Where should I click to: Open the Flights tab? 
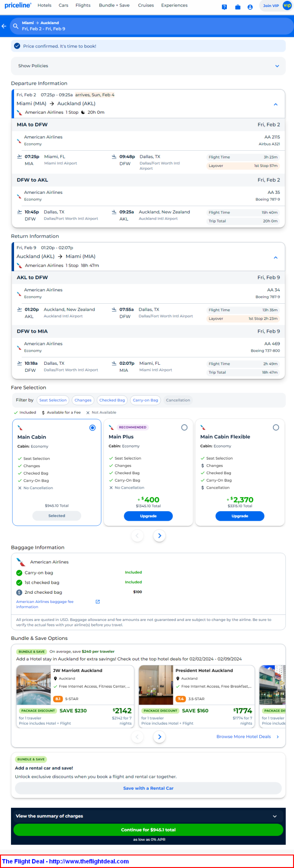pyautogui.click(x=83, y=5)
